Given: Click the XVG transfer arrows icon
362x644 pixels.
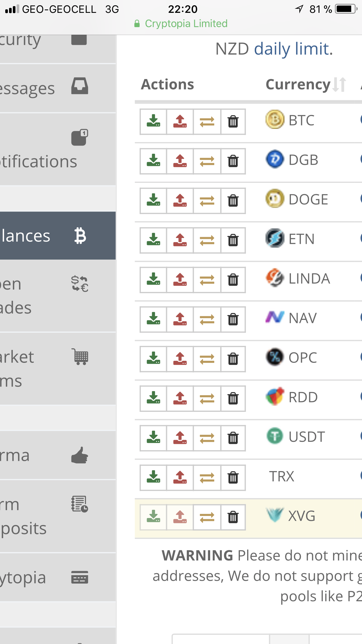Looking at the screenshot, I should (207, 517).
